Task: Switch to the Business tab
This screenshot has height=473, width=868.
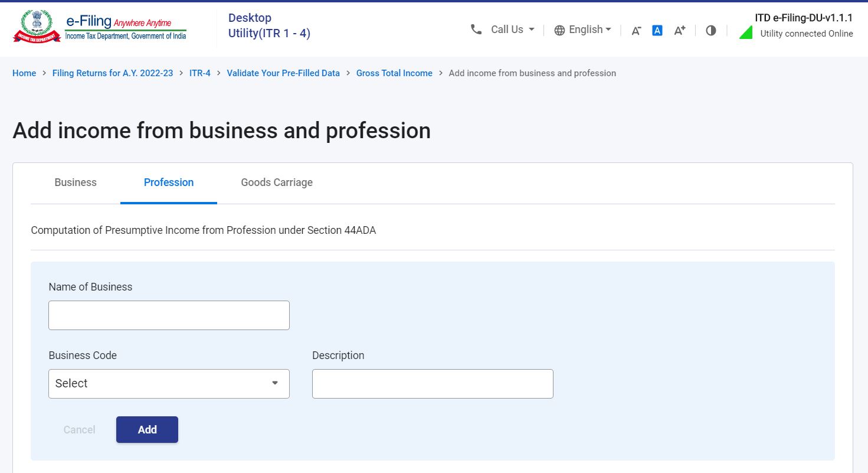Action: 75,182
